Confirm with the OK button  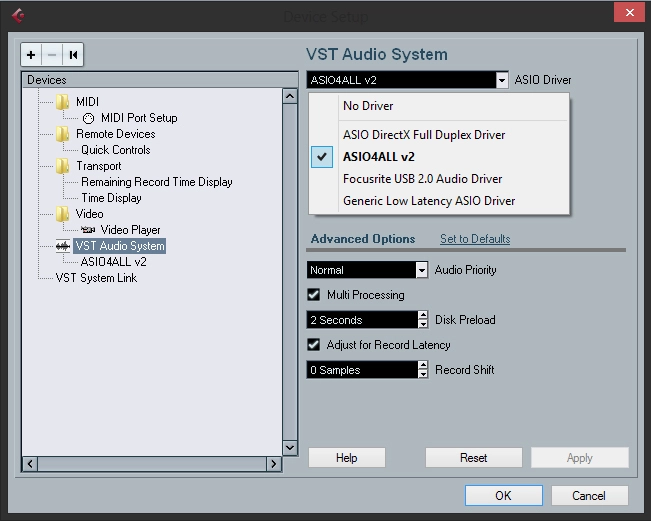pos(504,496)
